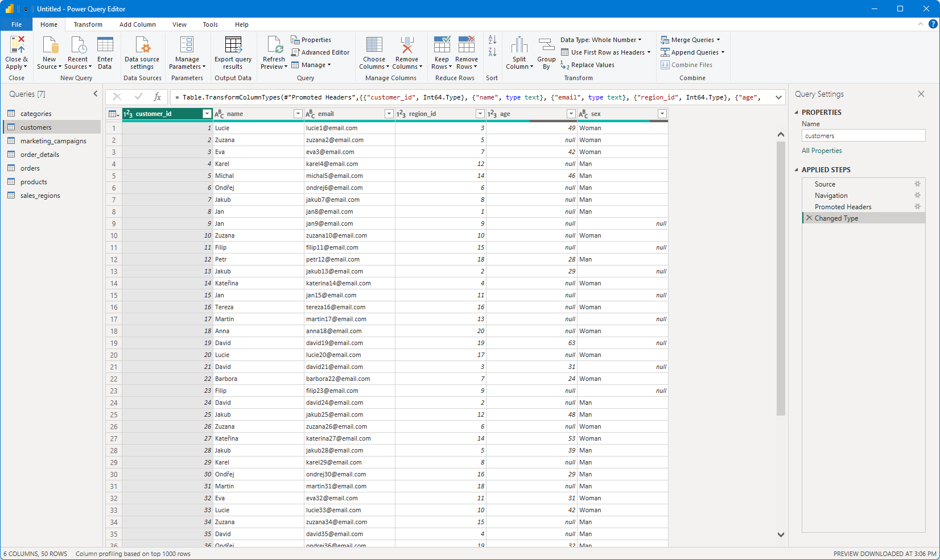
Task: Open the table corner menu
Action: click(x=114, y=114)
